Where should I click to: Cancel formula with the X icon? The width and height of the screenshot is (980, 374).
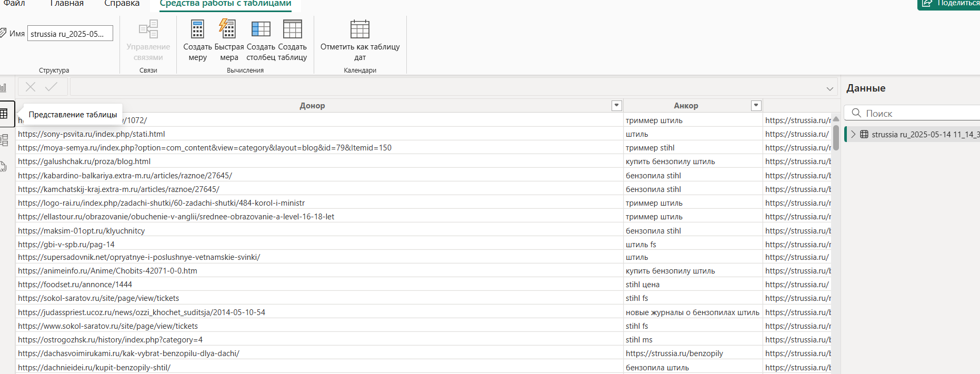tap(31, 87)
